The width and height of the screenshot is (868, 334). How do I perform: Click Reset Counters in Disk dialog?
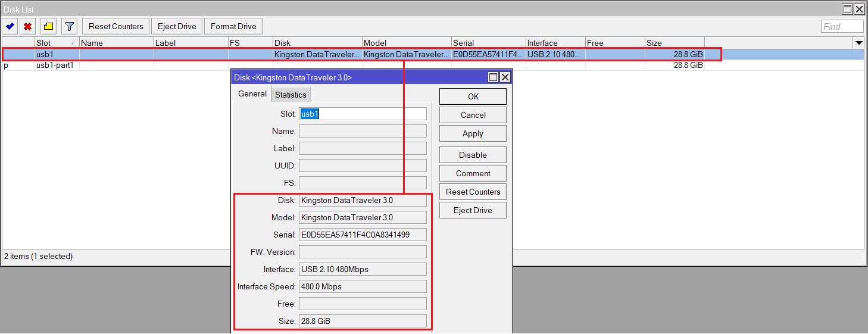click(473, 192)
